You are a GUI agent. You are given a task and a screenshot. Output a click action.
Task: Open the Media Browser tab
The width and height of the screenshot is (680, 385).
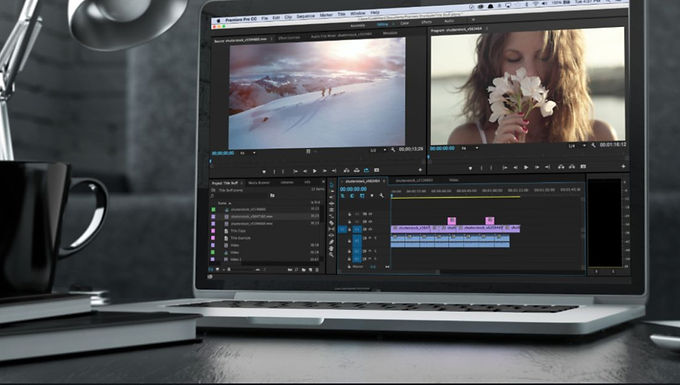point(258,183)
